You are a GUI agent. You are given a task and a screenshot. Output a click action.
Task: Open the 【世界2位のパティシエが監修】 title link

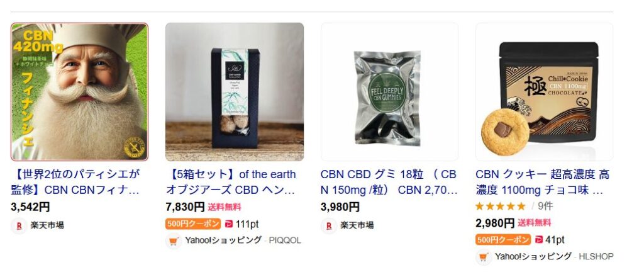coord(76,182)
